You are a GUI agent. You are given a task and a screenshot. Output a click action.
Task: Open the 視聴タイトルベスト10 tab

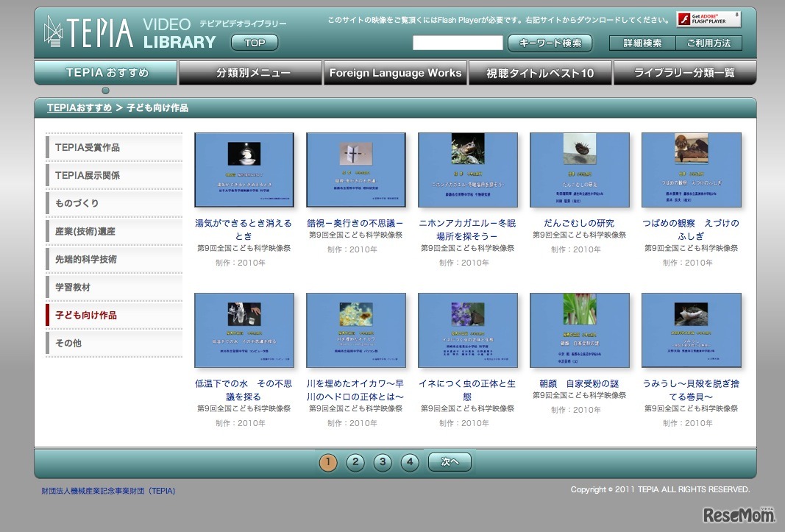540,73
